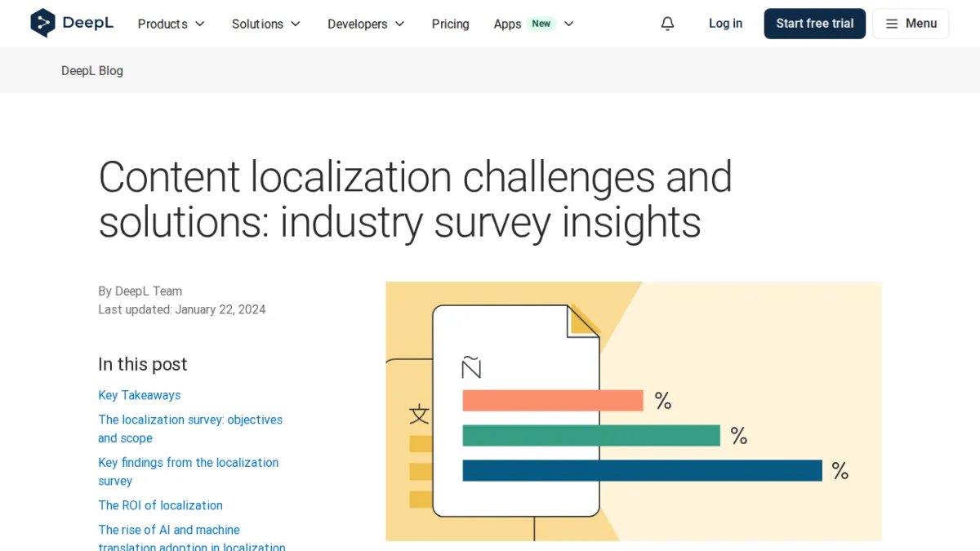The image size is (980, 551).
Task: Open the notifications bell
Action: click(x=667, y=24)
